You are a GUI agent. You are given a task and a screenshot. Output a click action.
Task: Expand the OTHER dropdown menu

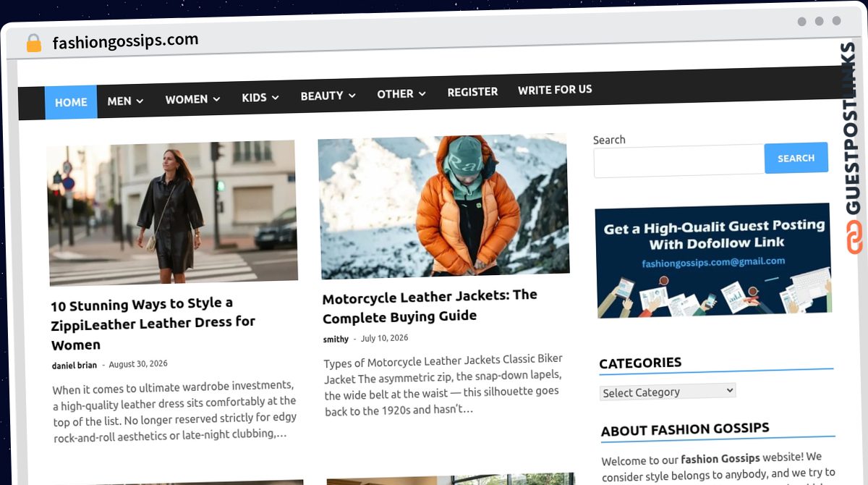tap(401, 94)
